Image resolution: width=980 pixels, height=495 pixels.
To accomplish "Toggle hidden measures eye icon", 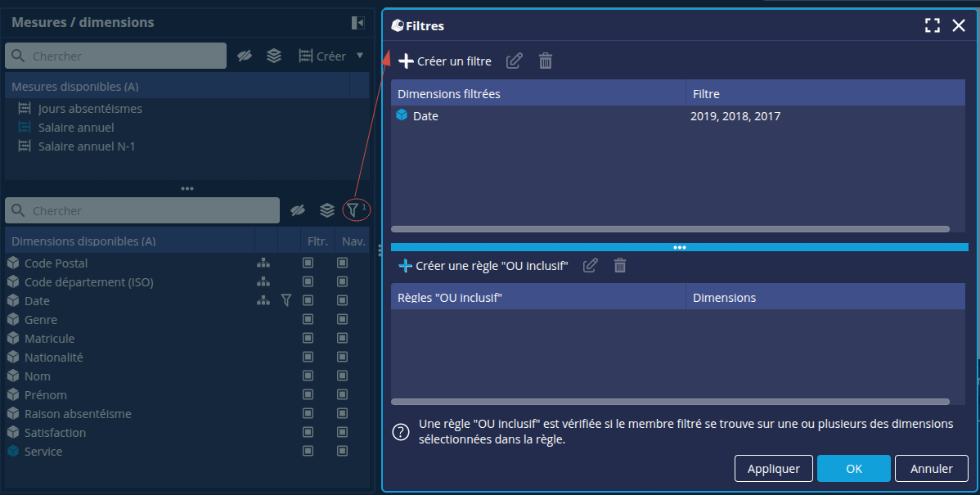I will pyautogui.click(x=244, y=56).
